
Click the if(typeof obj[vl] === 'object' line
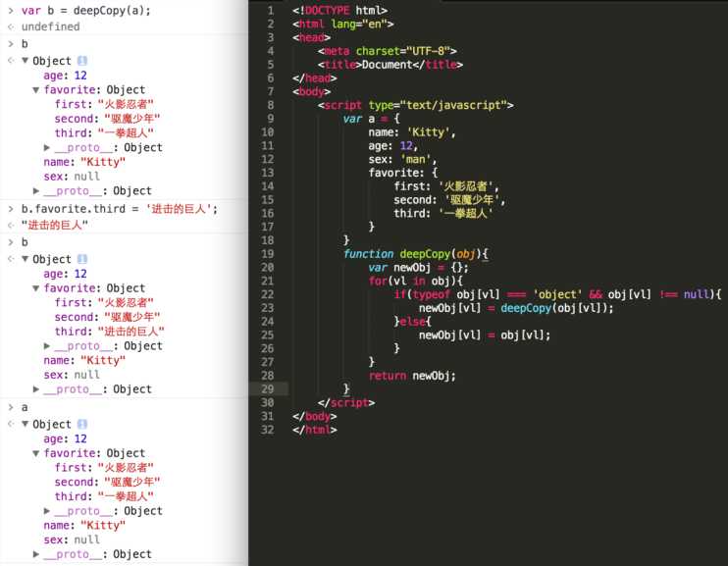(x=557, y=294)
